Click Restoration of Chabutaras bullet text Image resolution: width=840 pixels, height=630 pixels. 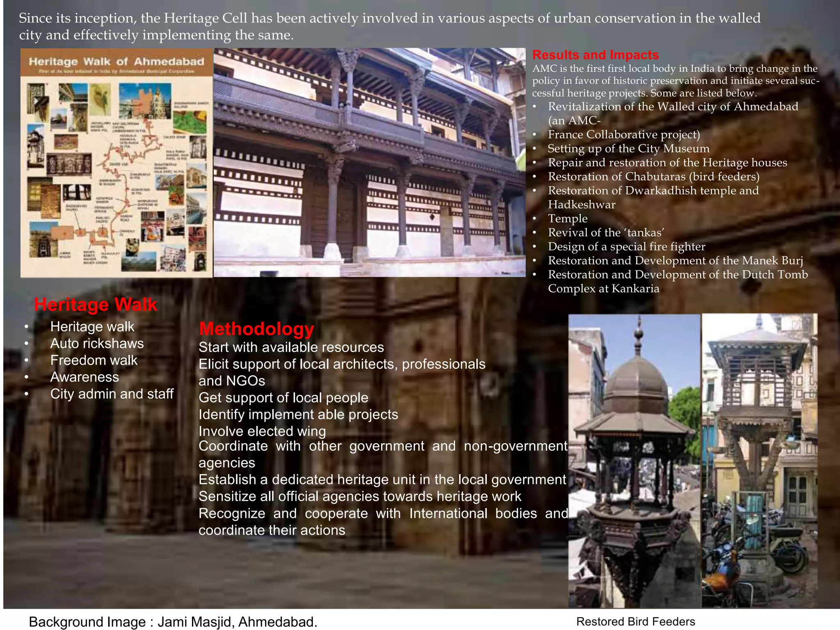point(653,177)
